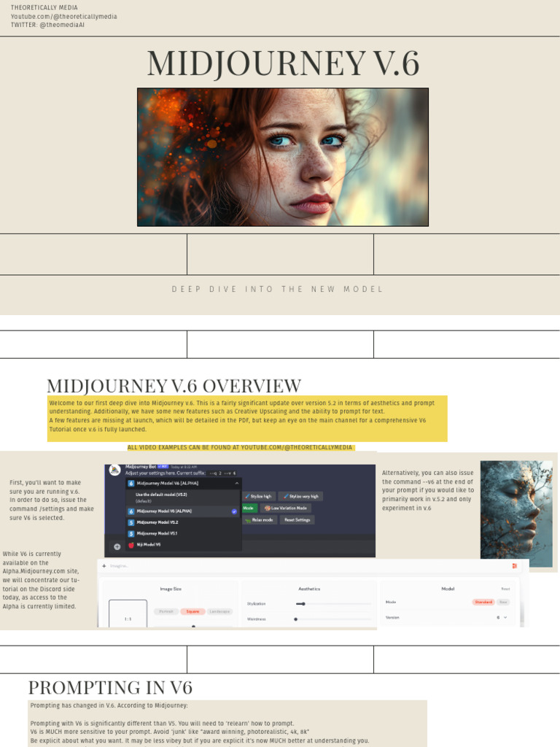Click 'ALL VIDEO EXAMPLES CAN BE FOUND' highlighted line
This screenshot has height=747, width=560.
[x=239, y=447]
